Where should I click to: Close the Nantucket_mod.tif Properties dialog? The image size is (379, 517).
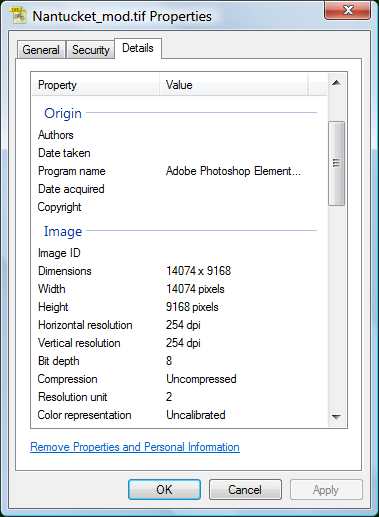coord(347,10)
